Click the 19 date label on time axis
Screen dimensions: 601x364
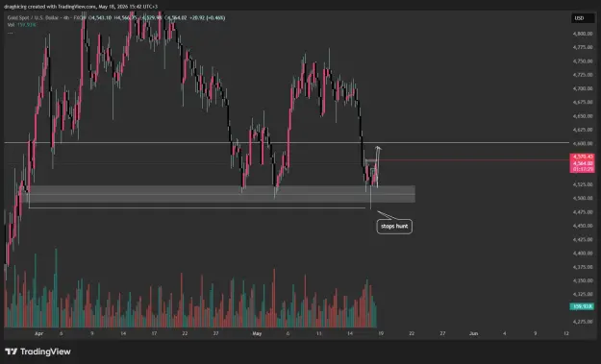pyautogui.click(x=381, y=334)
